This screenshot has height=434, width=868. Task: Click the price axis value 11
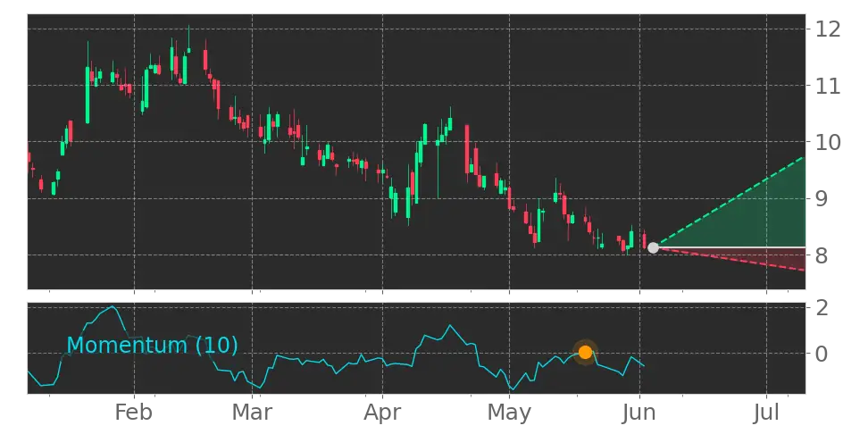tap(828, 85)
